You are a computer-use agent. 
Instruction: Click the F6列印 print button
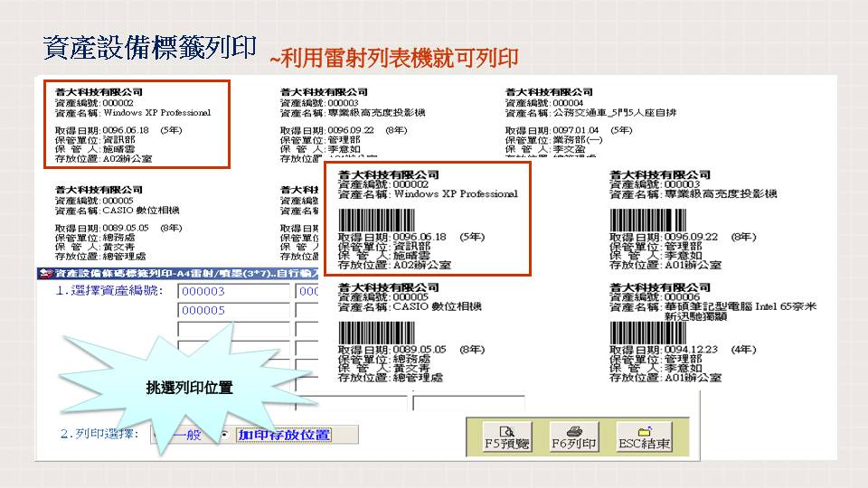[574, 437]
